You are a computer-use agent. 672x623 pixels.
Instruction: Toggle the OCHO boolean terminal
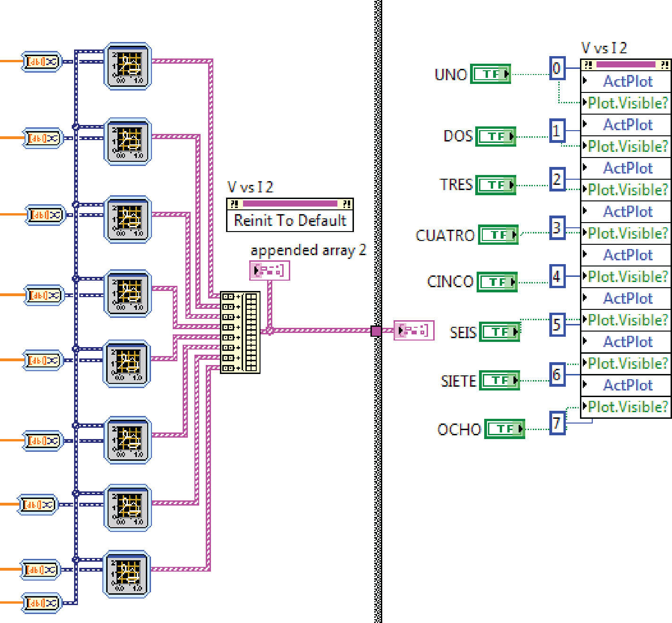pyautogui.click(x=504, y=429)
